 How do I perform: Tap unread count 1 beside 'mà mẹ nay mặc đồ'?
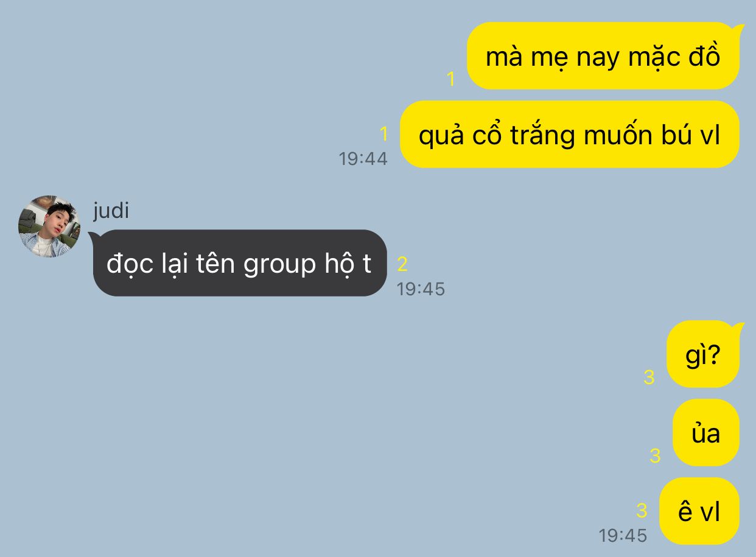click(x=451, y=79)
